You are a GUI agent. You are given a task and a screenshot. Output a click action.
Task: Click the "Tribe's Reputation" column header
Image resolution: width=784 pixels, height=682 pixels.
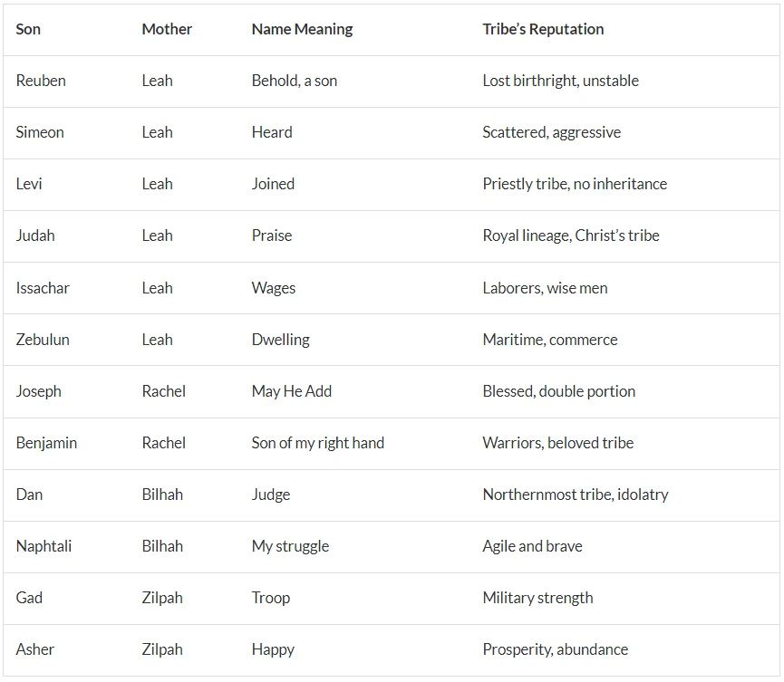[543, 29]
